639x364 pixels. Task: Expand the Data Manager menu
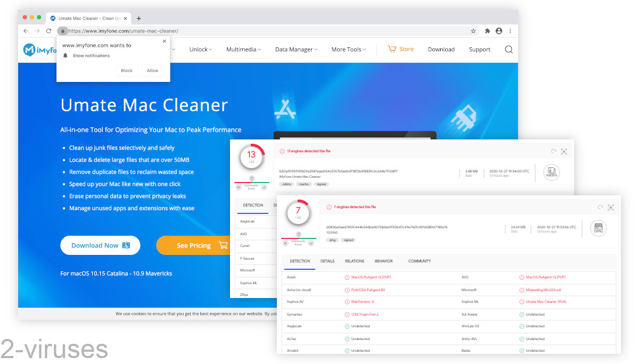(296, 49)
